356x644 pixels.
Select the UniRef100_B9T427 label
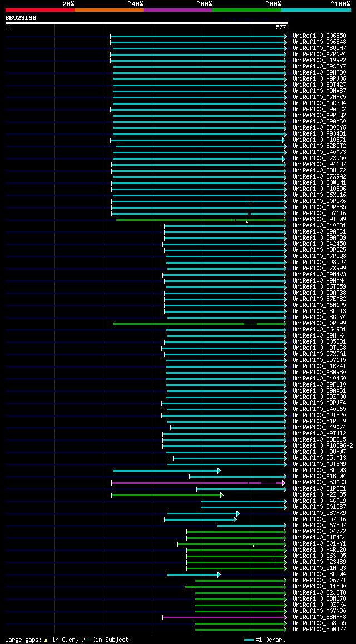pos(319,85)
